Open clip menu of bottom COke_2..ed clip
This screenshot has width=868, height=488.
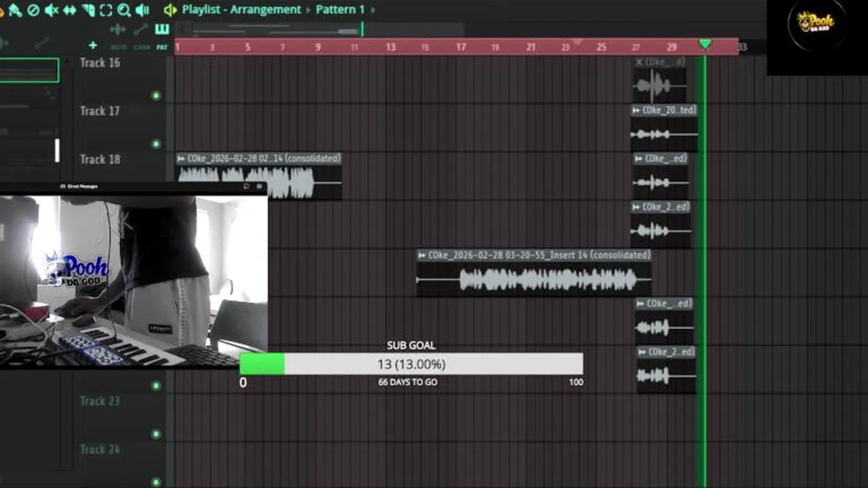pos(642,352)
